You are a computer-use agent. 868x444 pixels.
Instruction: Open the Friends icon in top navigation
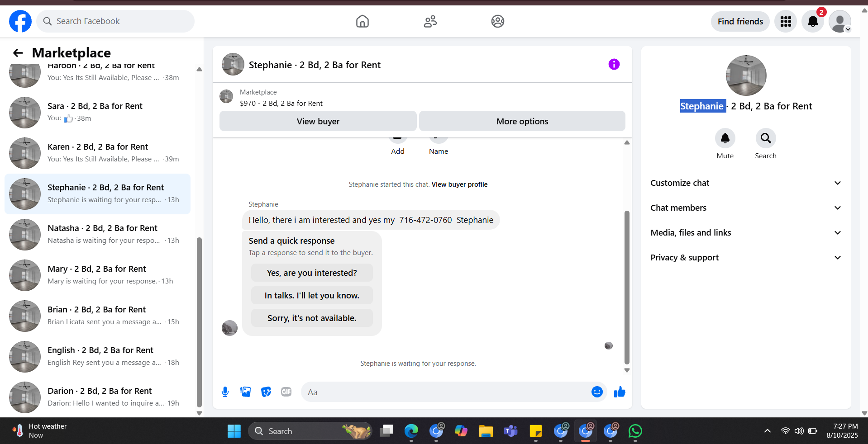[430, 21]
